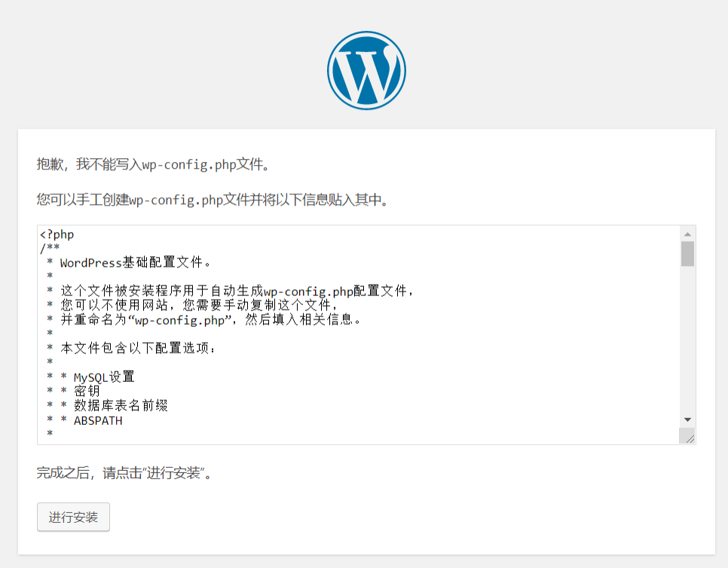Screen dimensions: 728x568
Task: Click the "<?php" line in textarea
Action: [x=57, y=234]
